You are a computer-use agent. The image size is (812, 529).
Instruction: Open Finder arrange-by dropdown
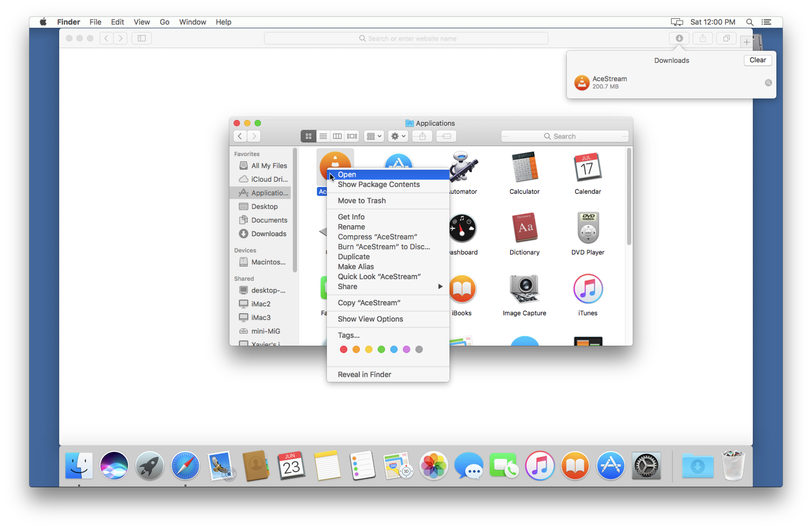click(374, 136)
